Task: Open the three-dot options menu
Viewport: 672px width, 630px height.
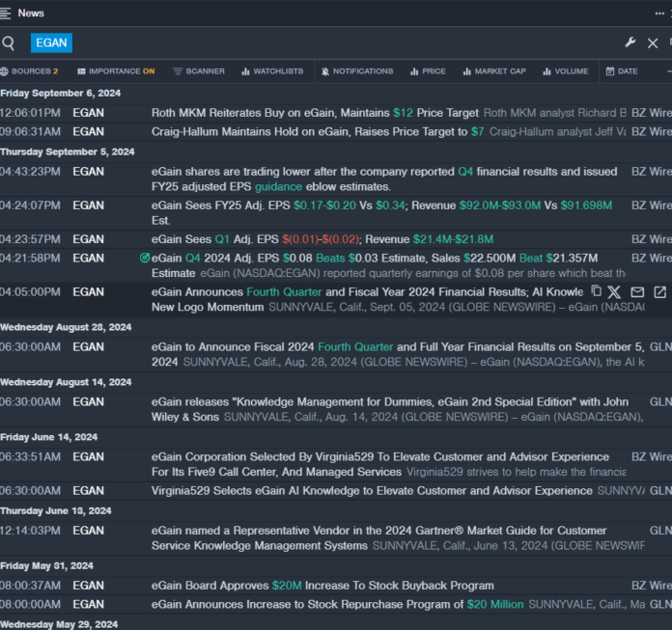Action: click(x=659, y=14)
